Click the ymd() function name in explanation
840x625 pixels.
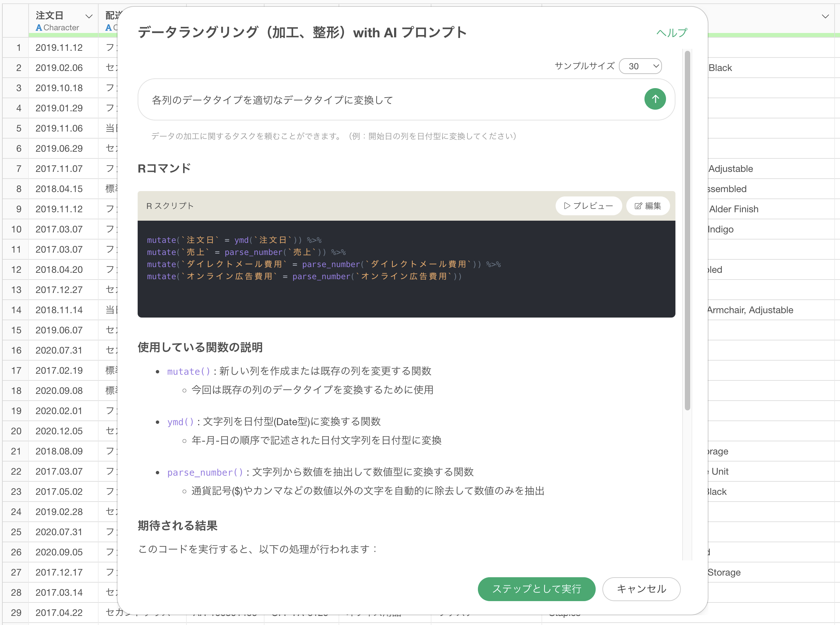coord(180,422)
